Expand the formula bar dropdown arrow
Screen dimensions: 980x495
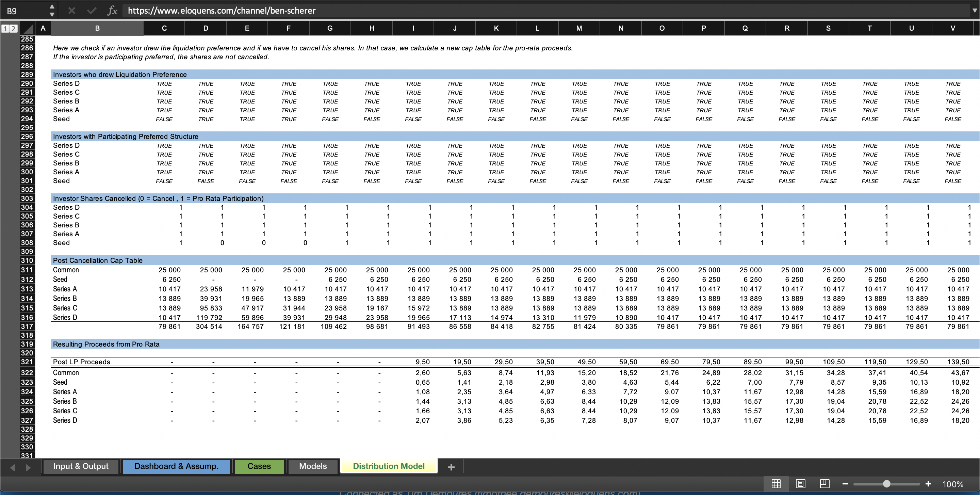pos(974,11)
